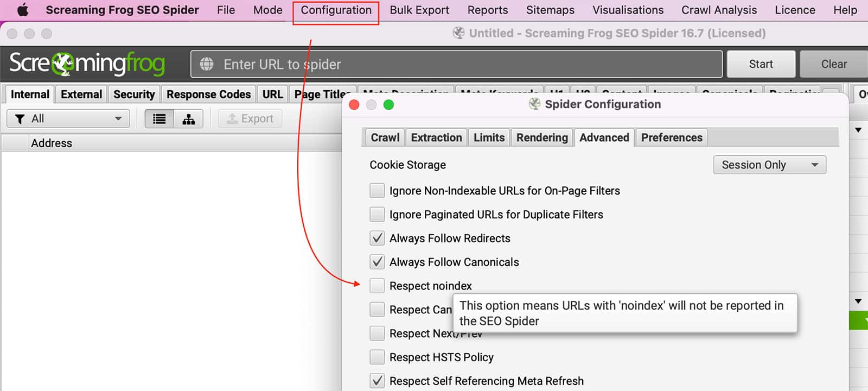The image size is (868, 391).
Task: Open the Apple menu
Action: point(22,10)
